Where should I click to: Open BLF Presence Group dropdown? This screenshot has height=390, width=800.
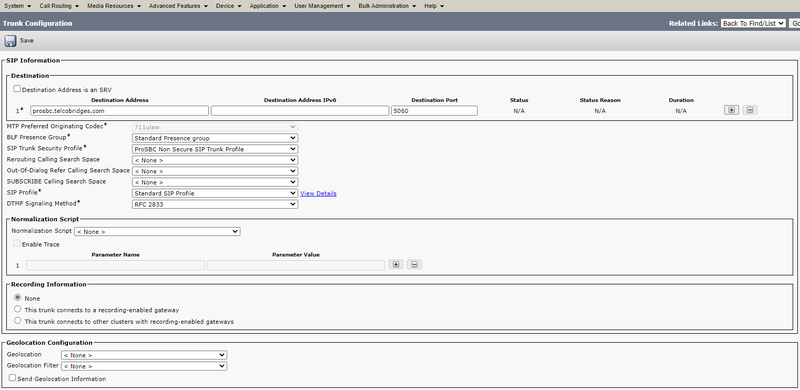pos(215,138)
